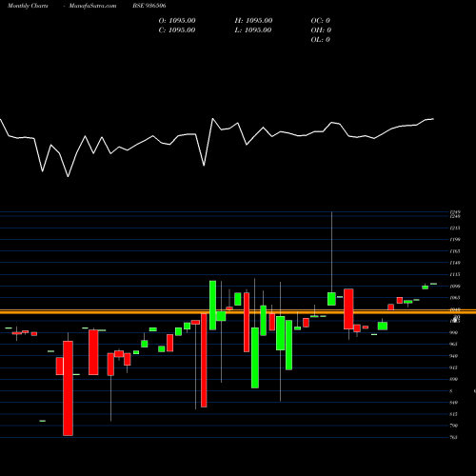Click the 1090 price axis label
The width and height of the screenshot is (476, 476).
(455, 287)
